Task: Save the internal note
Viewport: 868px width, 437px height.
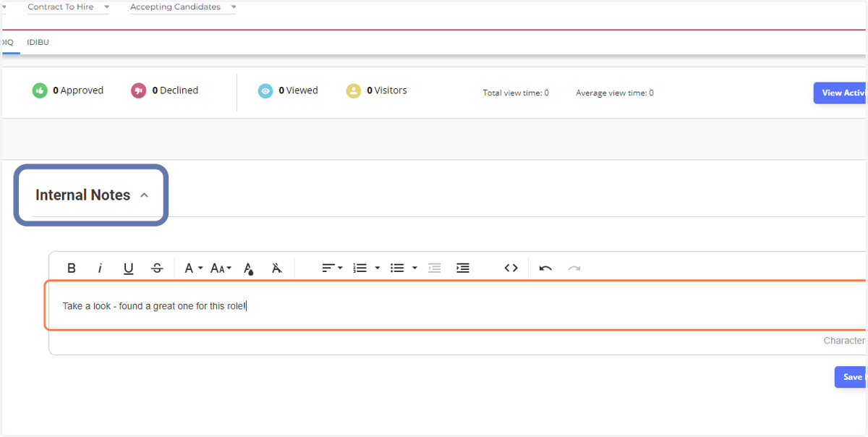Action: pyautogui.click(x=851, y=377)
